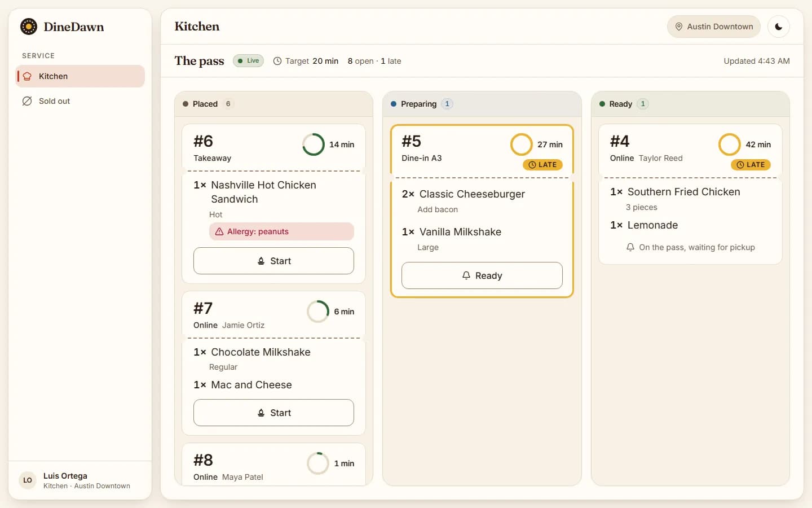Viewport: 812px width, 508px height.
Task: Click the Allergy: peanuts warning badge
Action: 281,231
